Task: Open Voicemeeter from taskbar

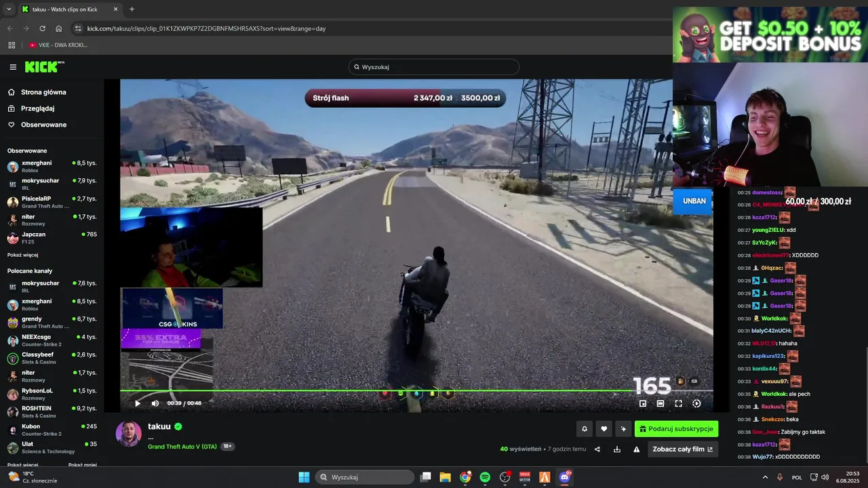Action: pyautogui.click(x=525, y=477)
